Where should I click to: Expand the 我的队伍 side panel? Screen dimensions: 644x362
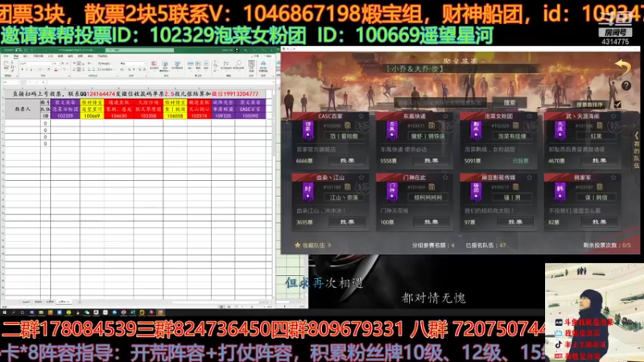click(636, 150)
